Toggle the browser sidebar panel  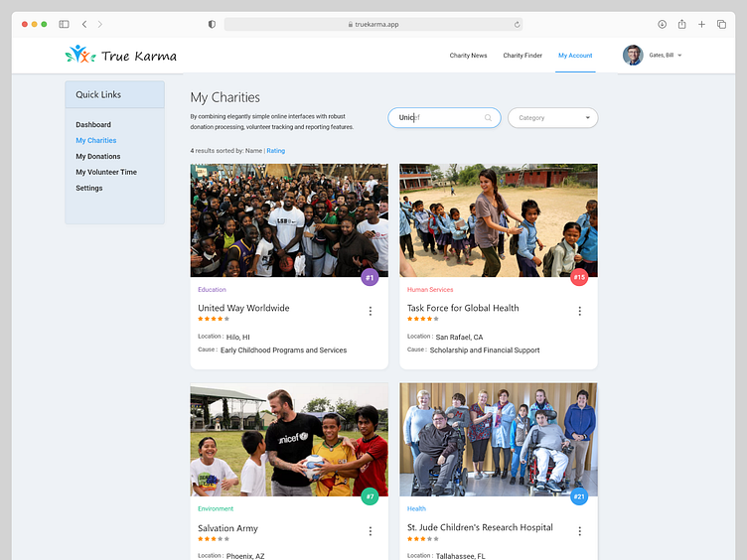point(64,24)
